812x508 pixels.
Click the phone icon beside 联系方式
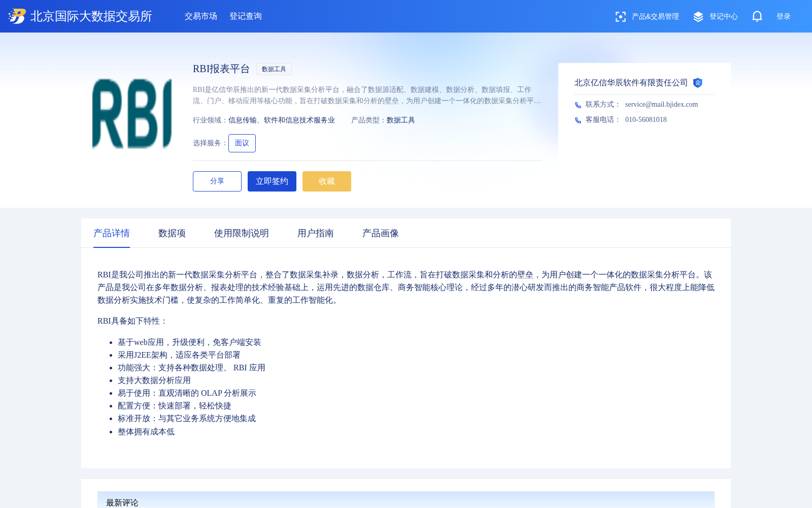pos(578,105)
